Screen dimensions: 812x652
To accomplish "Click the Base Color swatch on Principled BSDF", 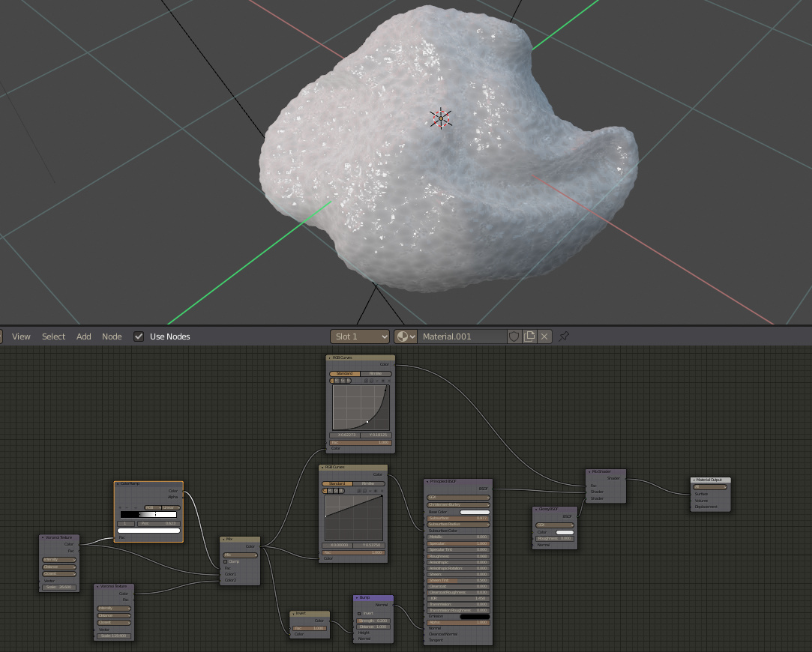I will pos(475,512).
